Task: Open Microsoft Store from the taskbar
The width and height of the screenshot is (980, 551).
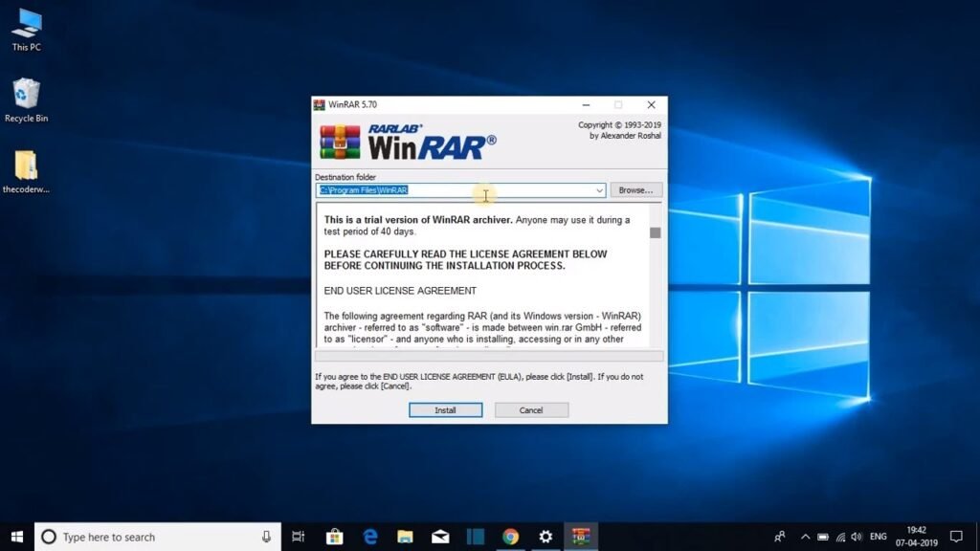Action: click(336, 537)
